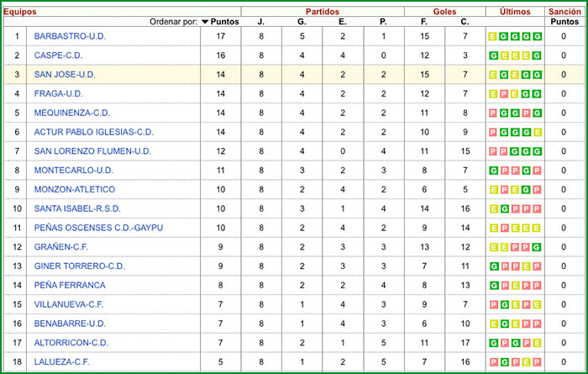Open the sort arrow beside Puntos
Image resolution: width=588 pixels, height=374 pixels.
point(206,22)
